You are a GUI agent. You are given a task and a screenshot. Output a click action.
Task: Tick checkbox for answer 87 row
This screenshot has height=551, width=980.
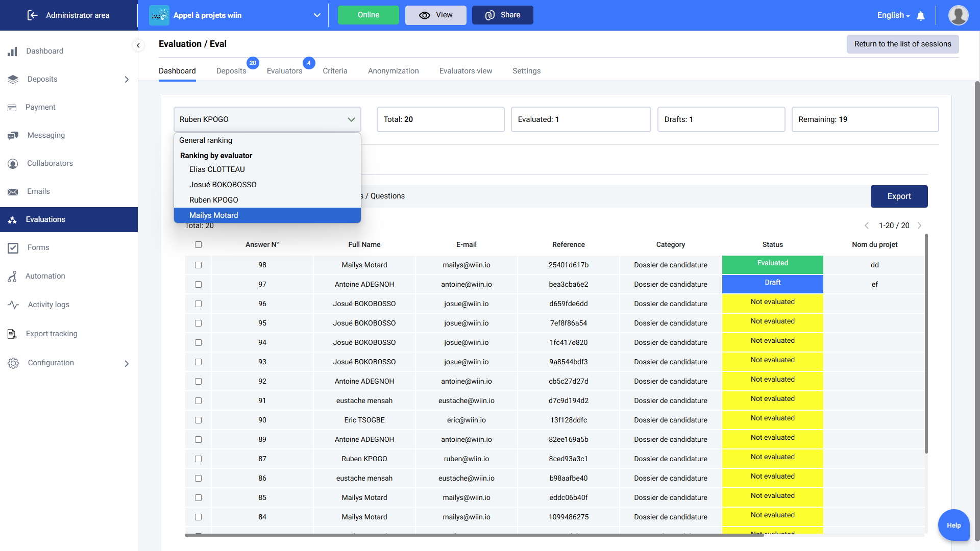199,459
